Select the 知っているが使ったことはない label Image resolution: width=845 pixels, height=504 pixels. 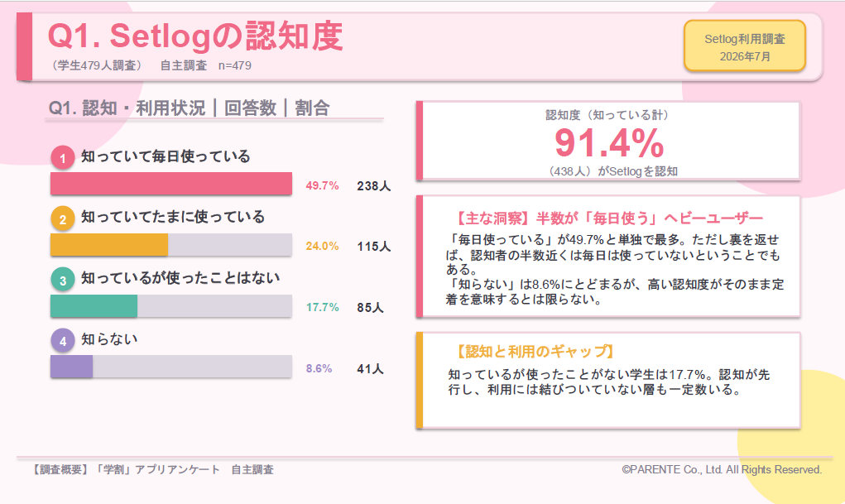click(180, 277)
